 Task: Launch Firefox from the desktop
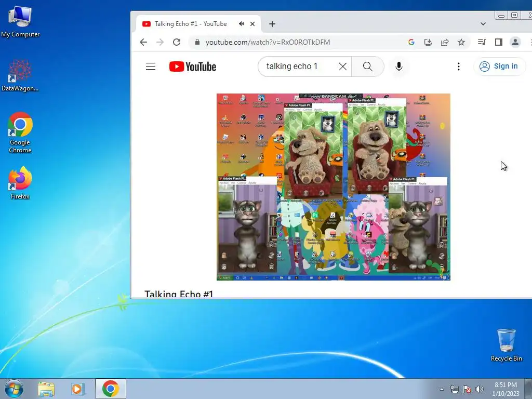click(x=20, y=182)
